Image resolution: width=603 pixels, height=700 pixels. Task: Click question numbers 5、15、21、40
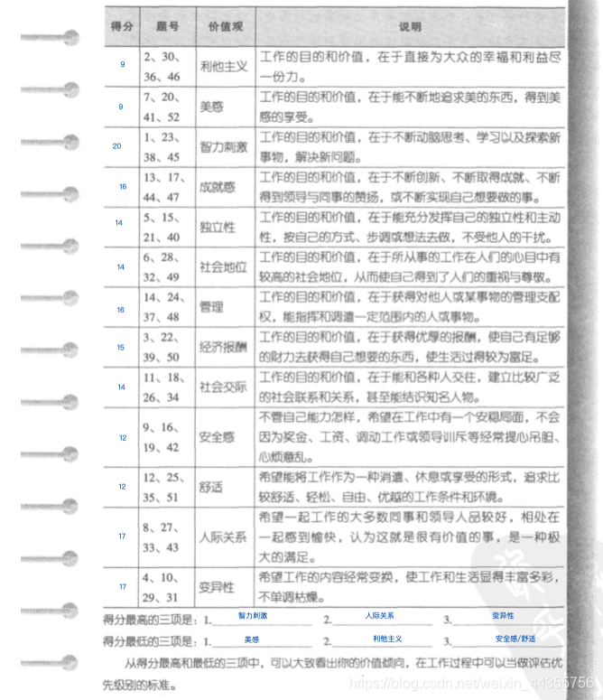[x=162, y=228]
